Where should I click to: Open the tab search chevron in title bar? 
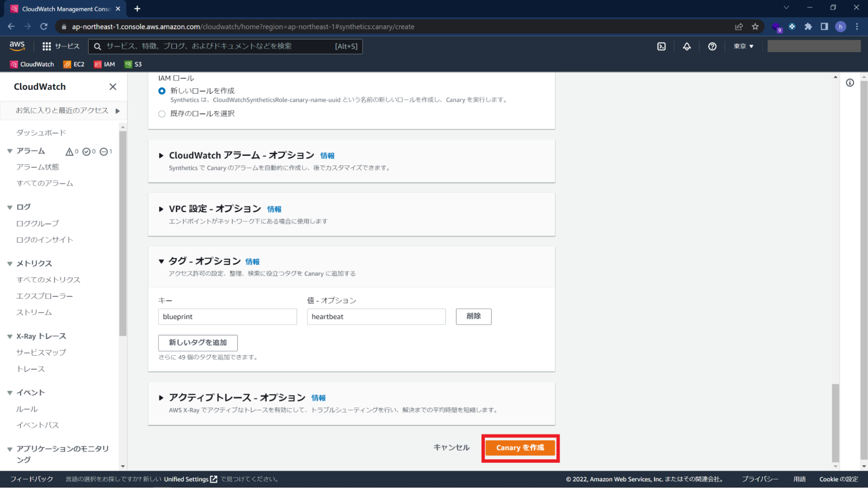(x=786, y=8)
